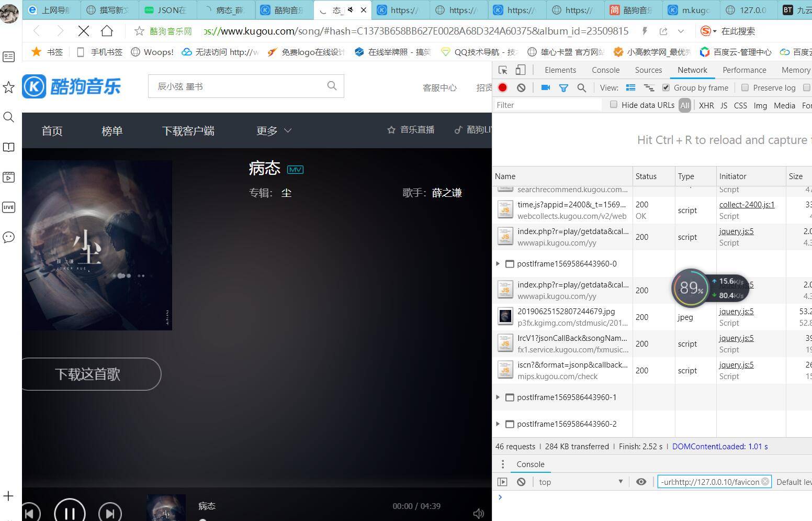The image size is (812, 521).
Task: Switch to the Sources tab
Action: point(648,70)
